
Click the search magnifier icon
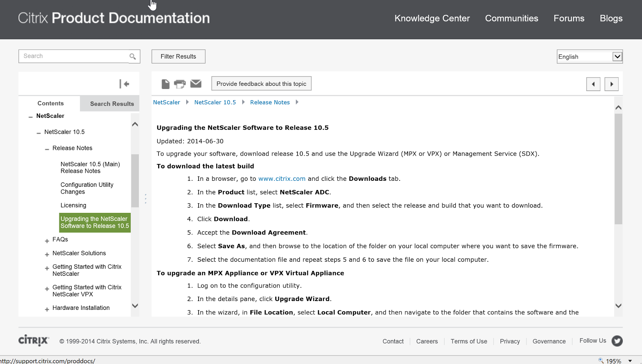pyautogui.click(x=132, y=57)
